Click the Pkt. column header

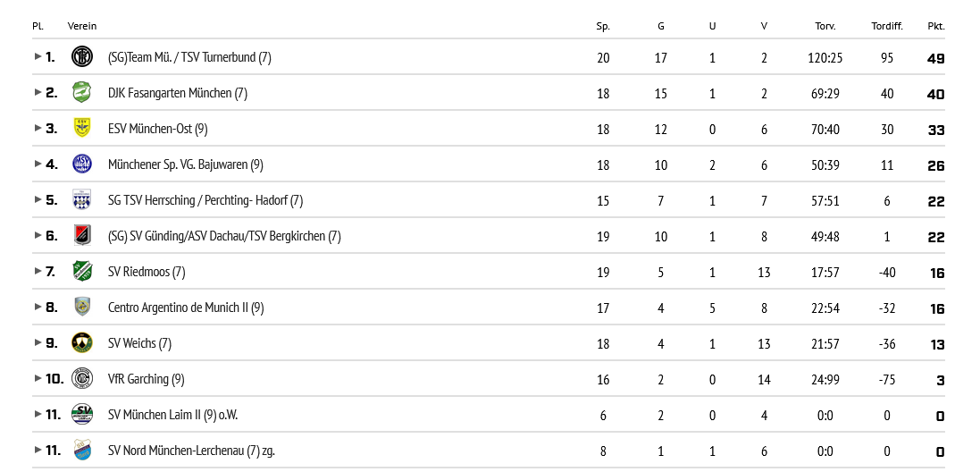click(935, 26)
